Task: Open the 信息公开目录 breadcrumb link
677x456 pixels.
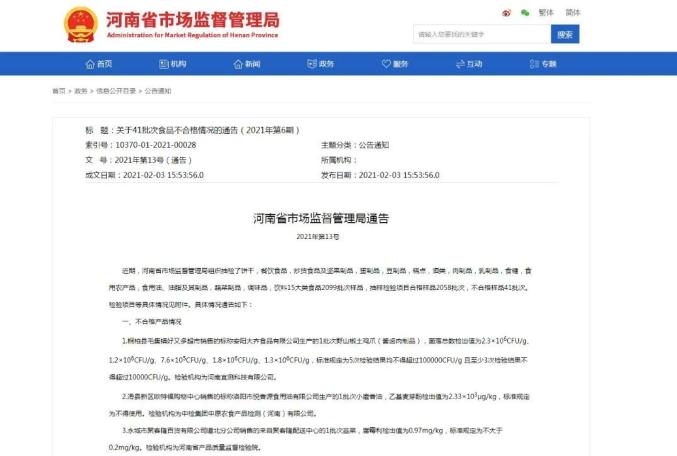Action: [116, 91]
